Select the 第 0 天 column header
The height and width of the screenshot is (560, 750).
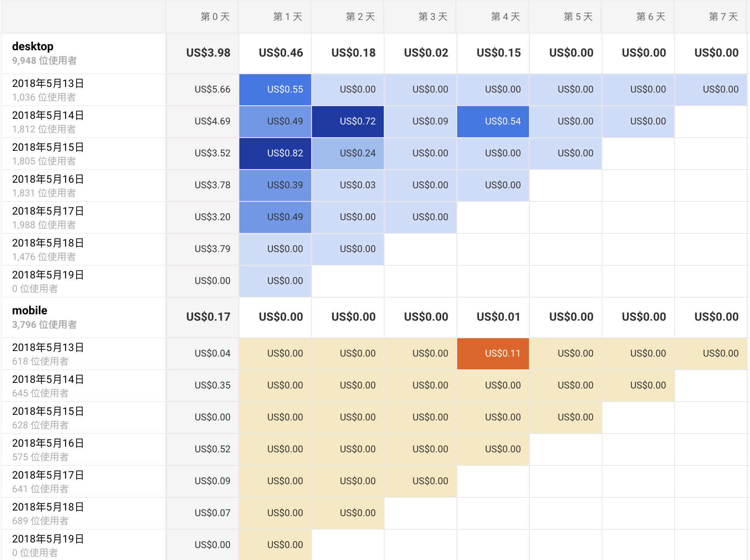pyautogui.click(x=215, y=17)
